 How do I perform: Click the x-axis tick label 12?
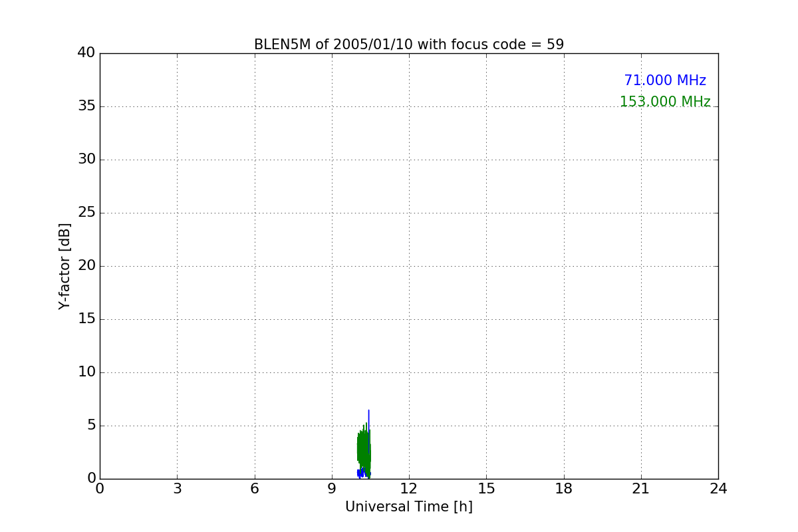tap(409, 489)
